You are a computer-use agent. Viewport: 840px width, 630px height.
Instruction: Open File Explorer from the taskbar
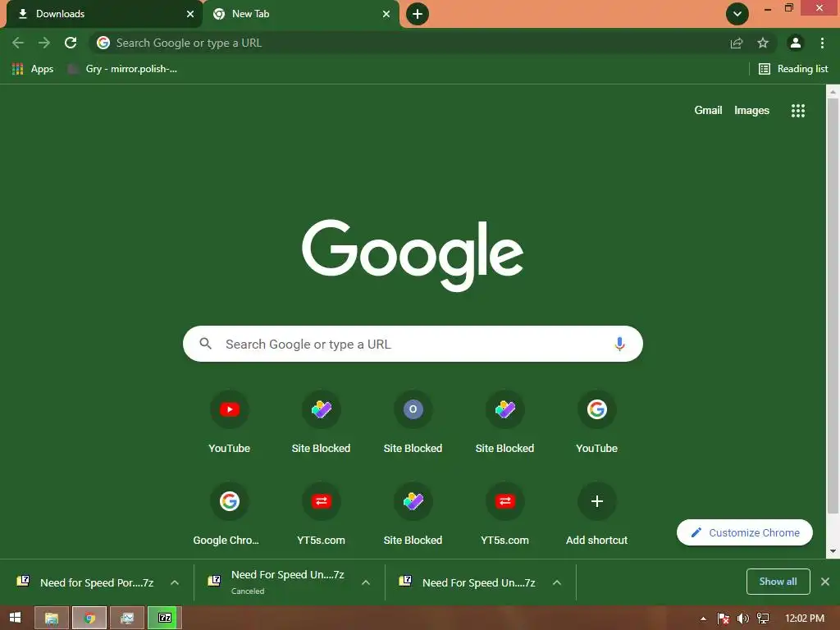pos(52,618)
